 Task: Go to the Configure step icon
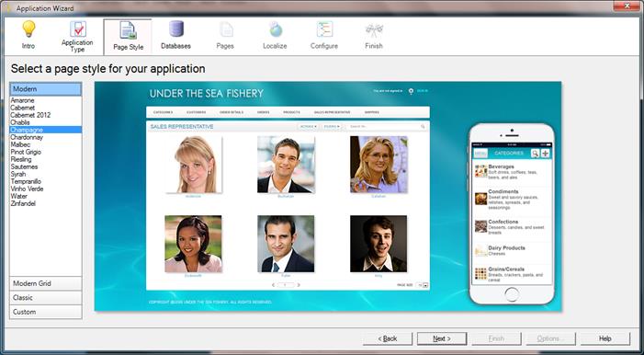tap(324, 29)
